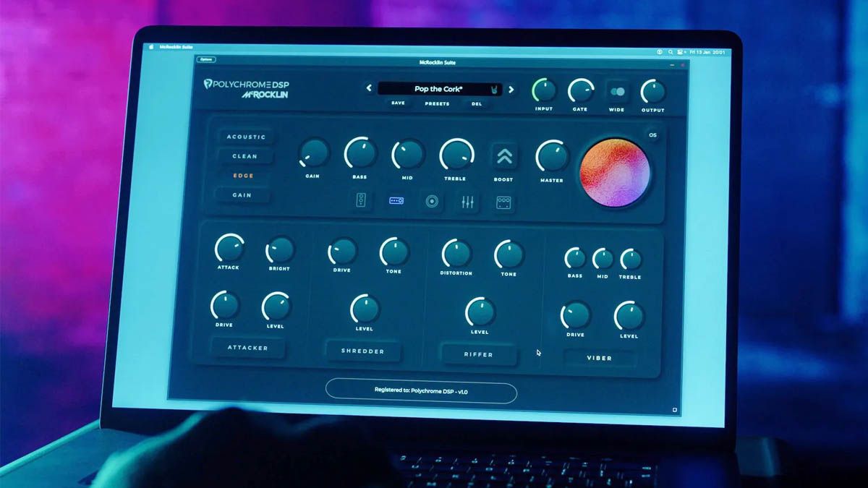
Task: Click the rock-hand icon in the preset display
Action: [x=495, y=89]
